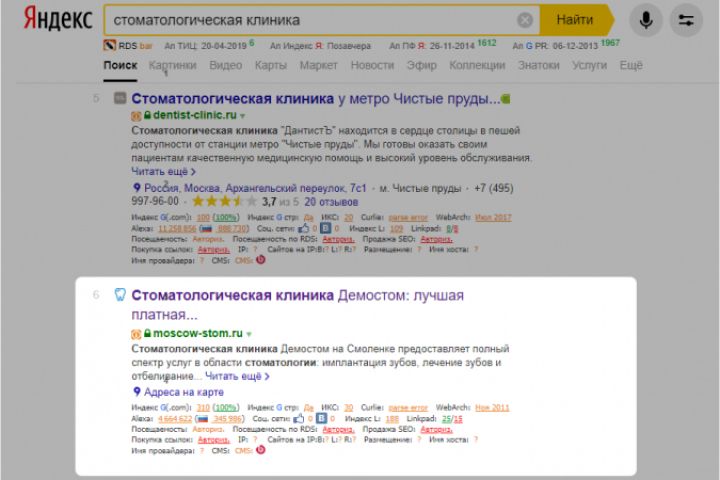This screenshot has width=720, height=480.
Task: Click the search input with стоматологическая клиника
Action: [x=308, y=20]
